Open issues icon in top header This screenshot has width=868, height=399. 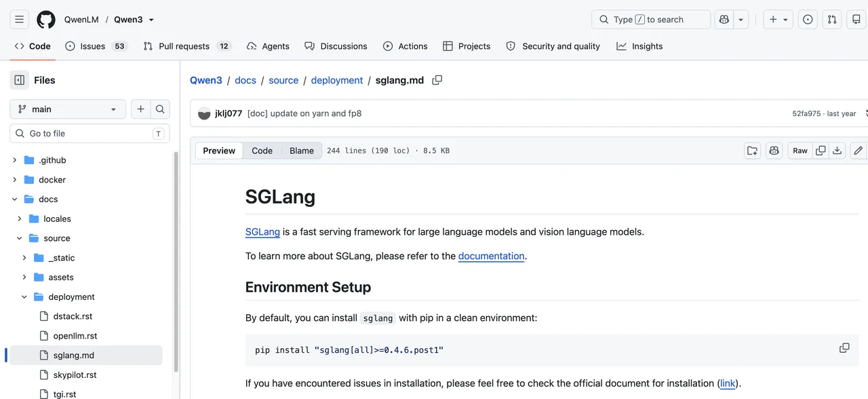coord(808,20)
